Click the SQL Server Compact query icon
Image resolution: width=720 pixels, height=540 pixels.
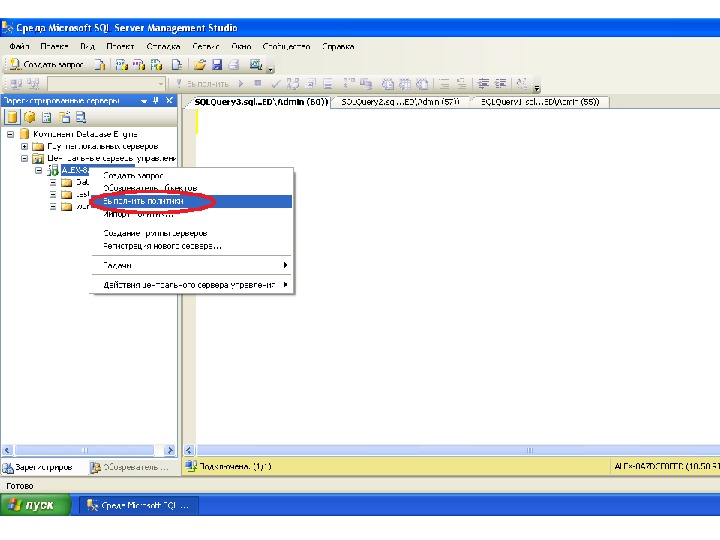point(177,65)
